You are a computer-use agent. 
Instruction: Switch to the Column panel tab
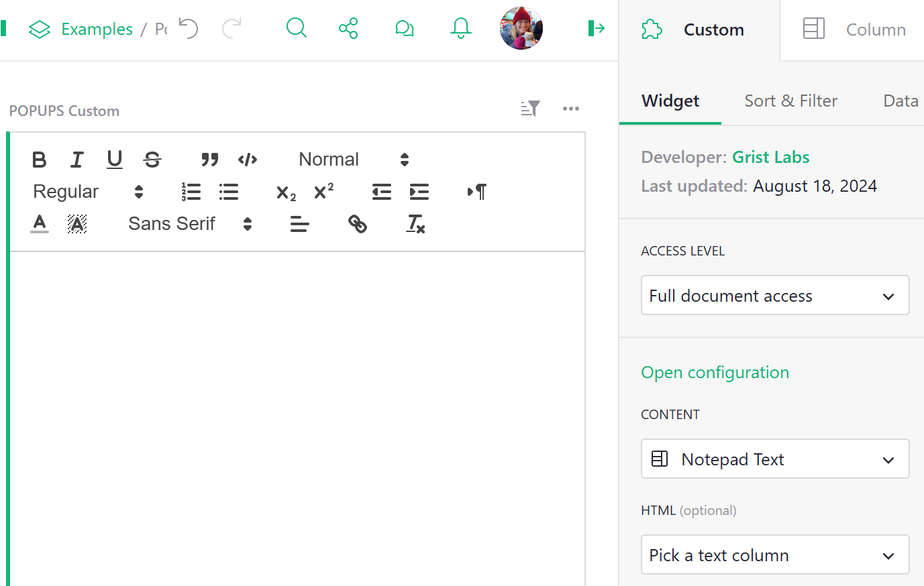point(854,30)
